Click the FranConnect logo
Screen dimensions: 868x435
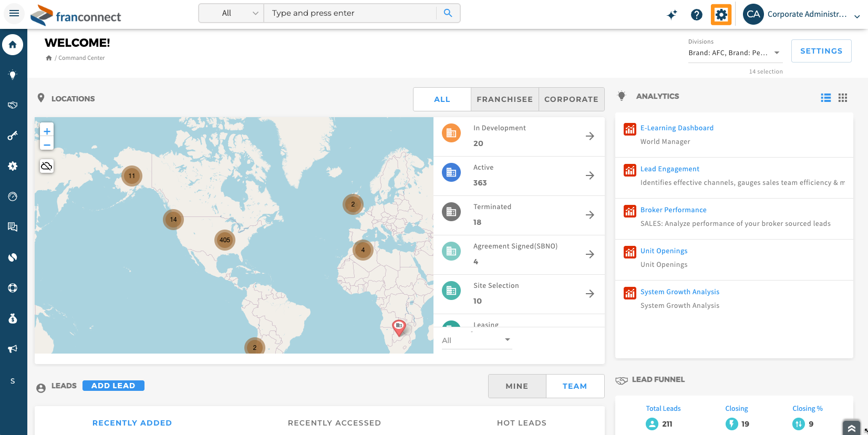[76, 15]
